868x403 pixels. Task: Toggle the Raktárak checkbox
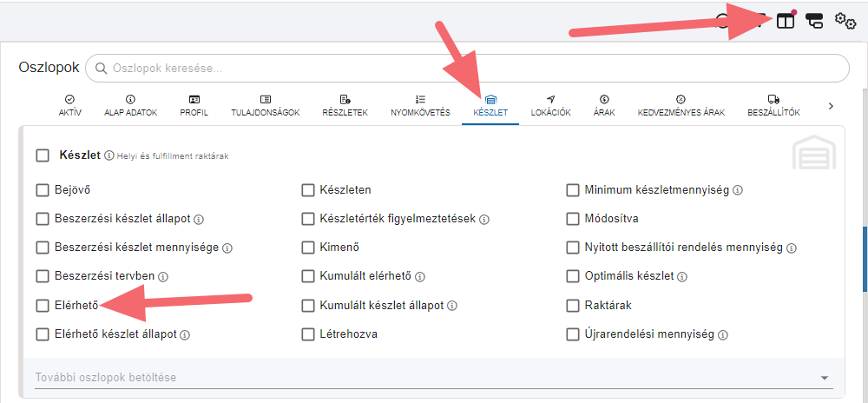(573, 305)
